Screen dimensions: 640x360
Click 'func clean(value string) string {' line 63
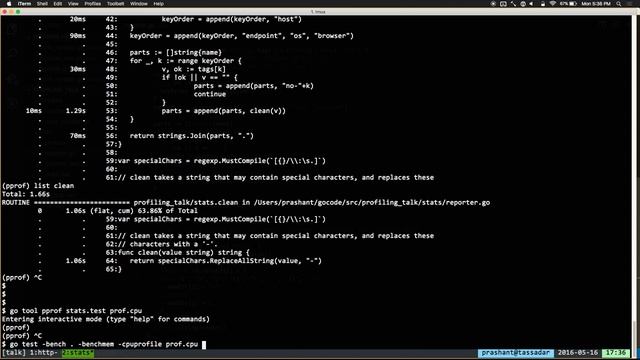point(184,253)
